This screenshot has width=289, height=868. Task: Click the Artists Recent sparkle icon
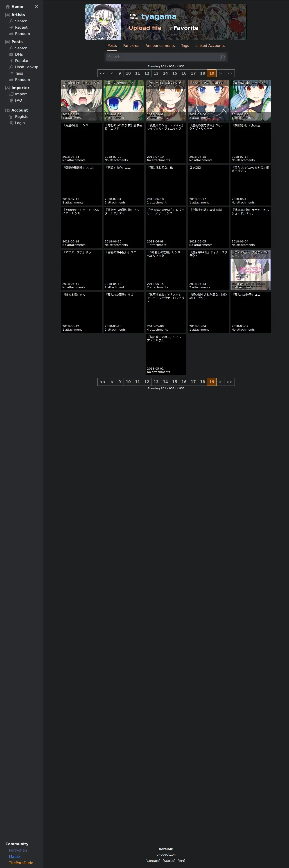(11, 28)
